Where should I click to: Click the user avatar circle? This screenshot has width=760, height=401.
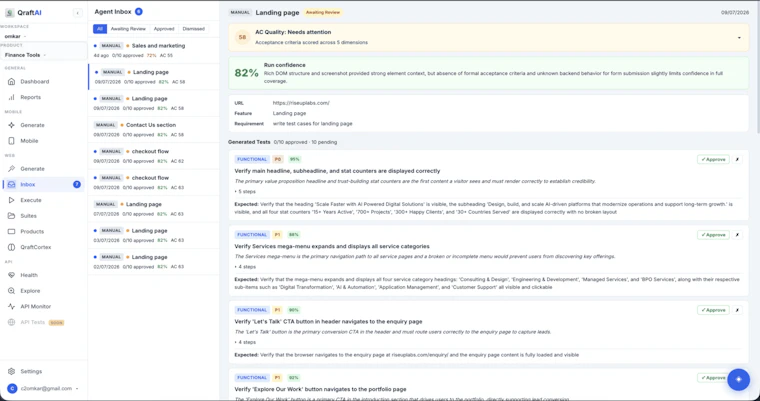click(x=12, y=388)
